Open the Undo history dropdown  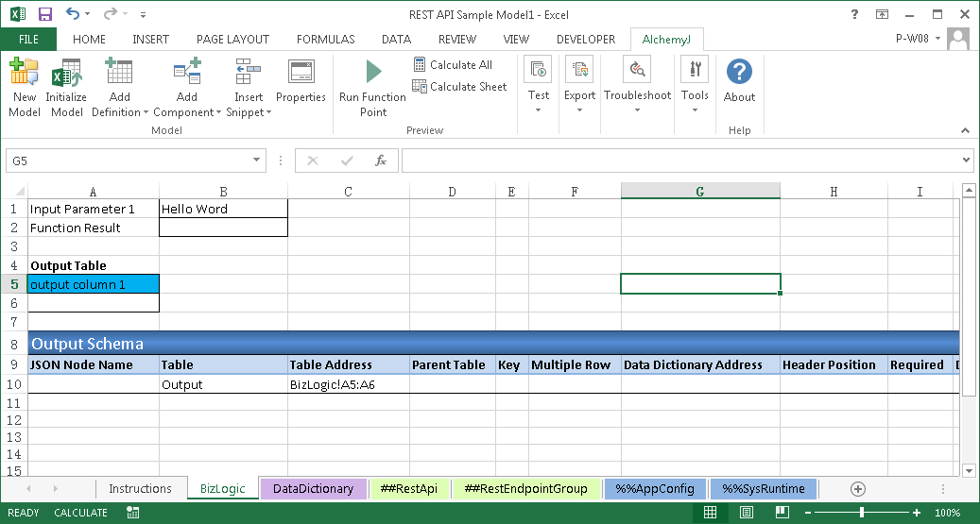click(x=88, y=14)
